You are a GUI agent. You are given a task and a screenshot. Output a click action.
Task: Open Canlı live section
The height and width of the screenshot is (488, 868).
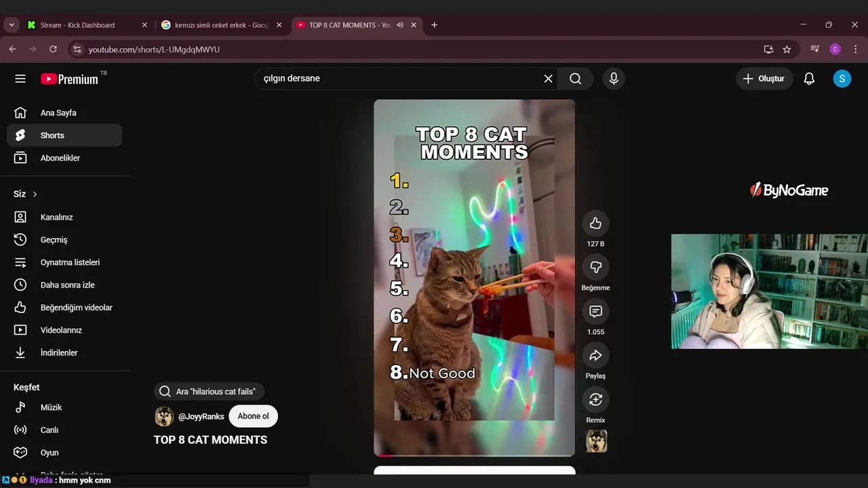64,430
